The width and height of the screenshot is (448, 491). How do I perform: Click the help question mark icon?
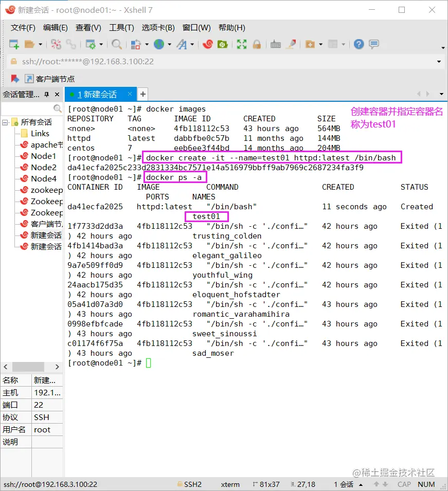359,44
